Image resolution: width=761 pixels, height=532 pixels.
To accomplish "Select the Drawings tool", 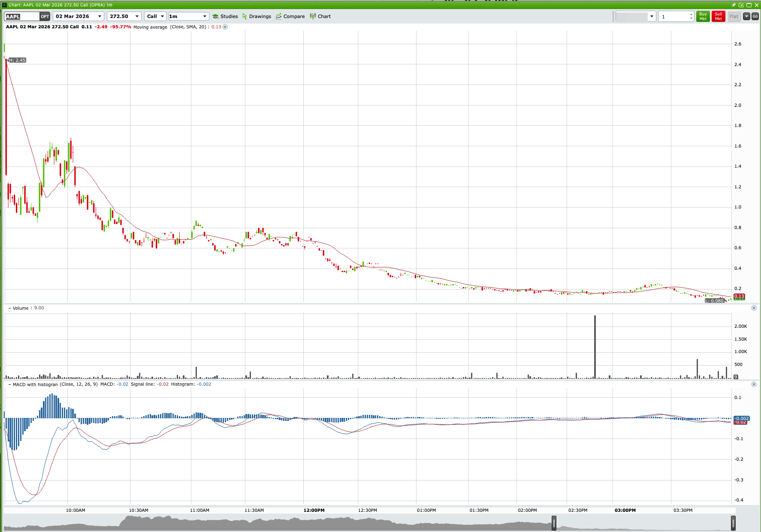I will point(257,16).
